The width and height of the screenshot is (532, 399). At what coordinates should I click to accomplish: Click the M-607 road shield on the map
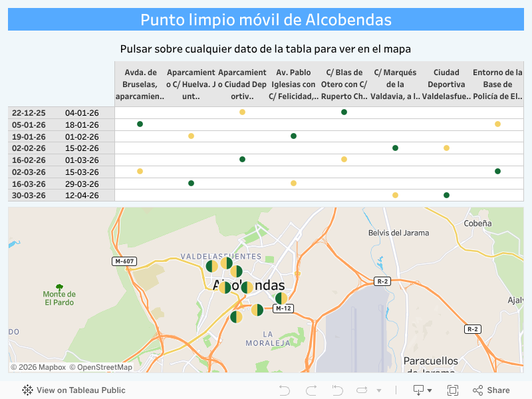(124, 261)
